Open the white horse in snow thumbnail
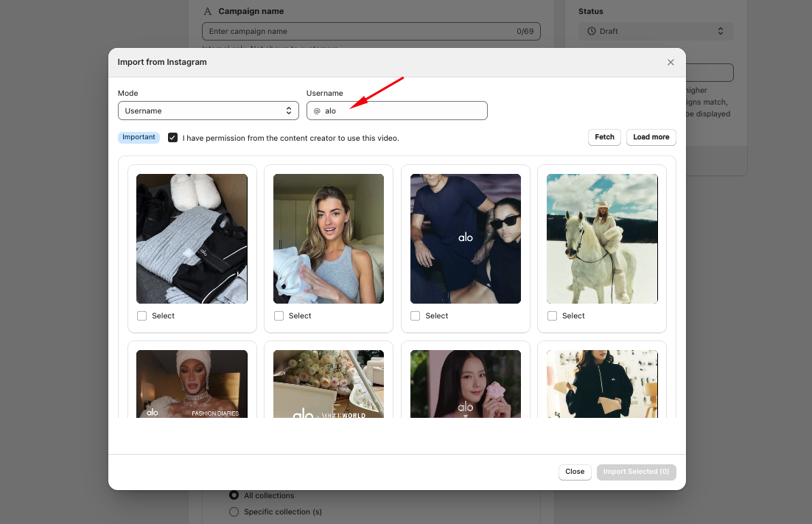 coord(602,239)
